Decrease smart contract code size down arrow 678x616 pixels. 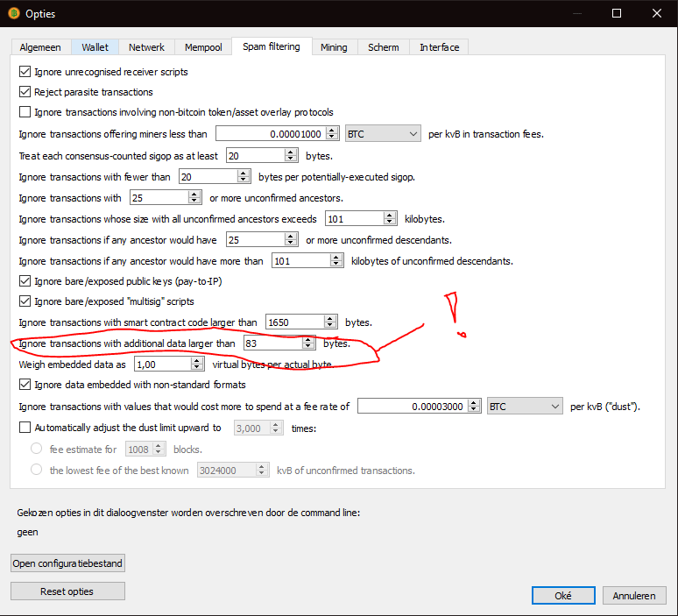point(331,326)
